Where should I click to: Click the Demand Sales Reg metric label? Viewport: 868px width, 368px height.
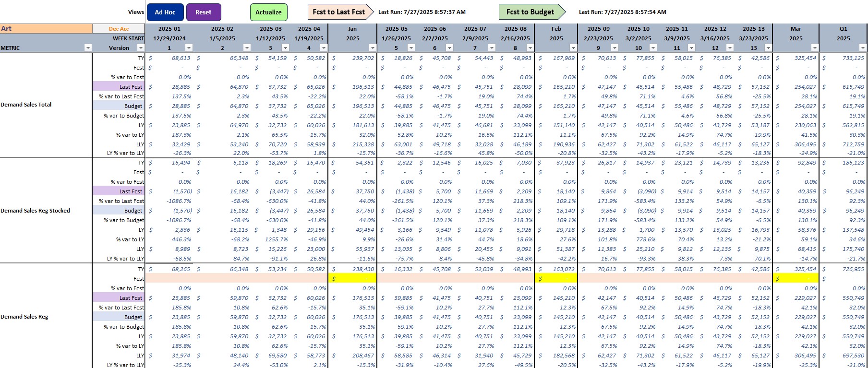24,317
